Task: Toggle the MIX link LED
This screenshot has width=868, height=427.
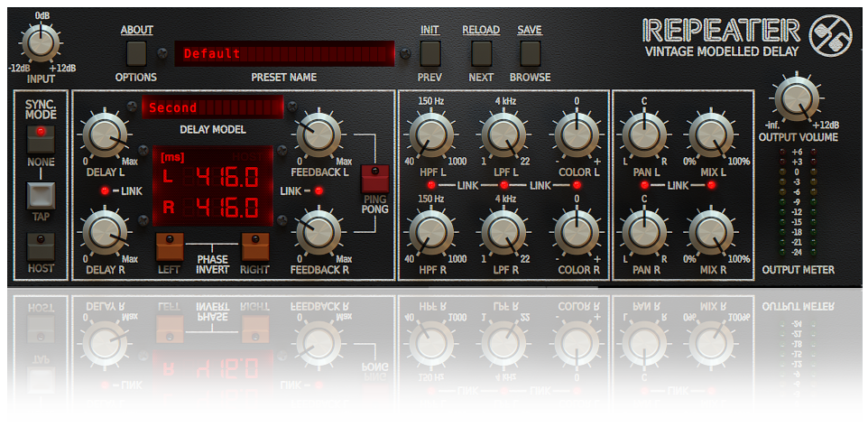Action: [x=711, y=185]
